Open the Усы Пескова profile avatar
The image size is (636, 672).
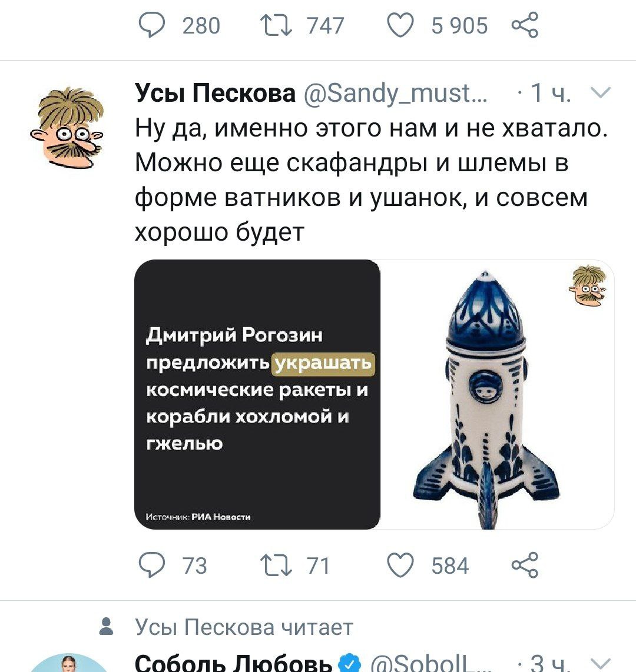click(x=67, y=127)
